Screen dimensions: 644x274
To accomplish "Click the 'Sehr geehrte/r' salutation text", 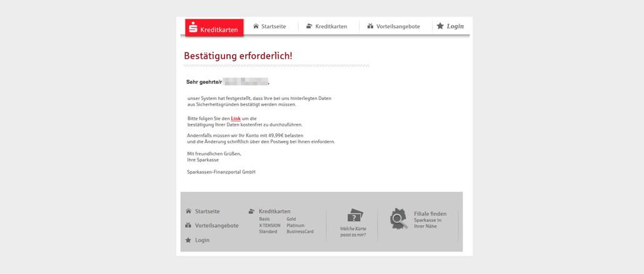I will click(x=204, y=82).
